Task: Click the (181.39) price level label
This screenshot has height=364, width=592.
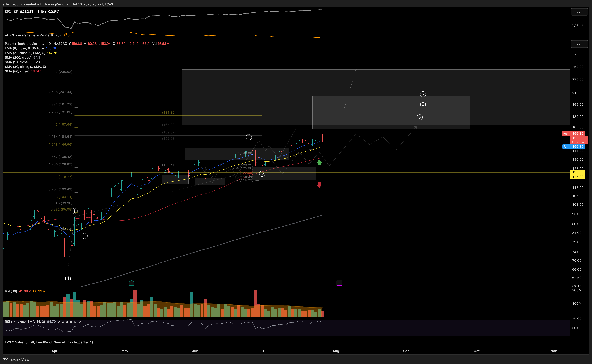Action: [169, 112]
